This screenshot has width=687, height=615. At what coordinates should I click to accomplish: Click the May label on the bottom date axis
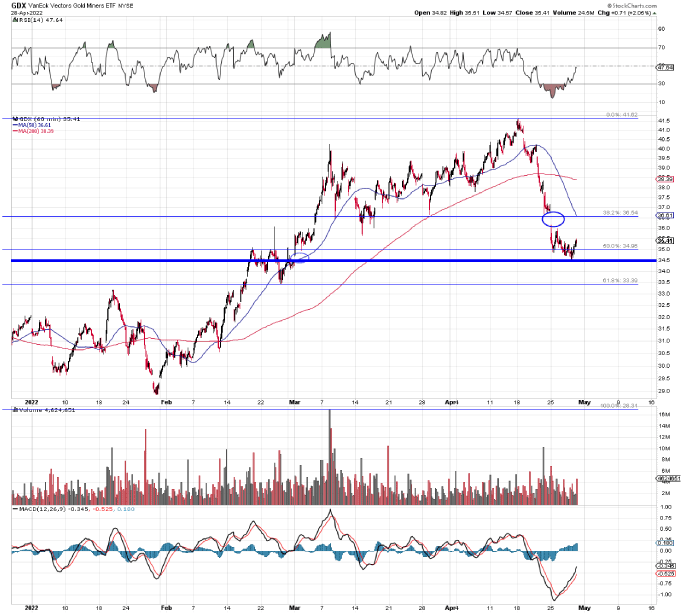click(586, 607)
